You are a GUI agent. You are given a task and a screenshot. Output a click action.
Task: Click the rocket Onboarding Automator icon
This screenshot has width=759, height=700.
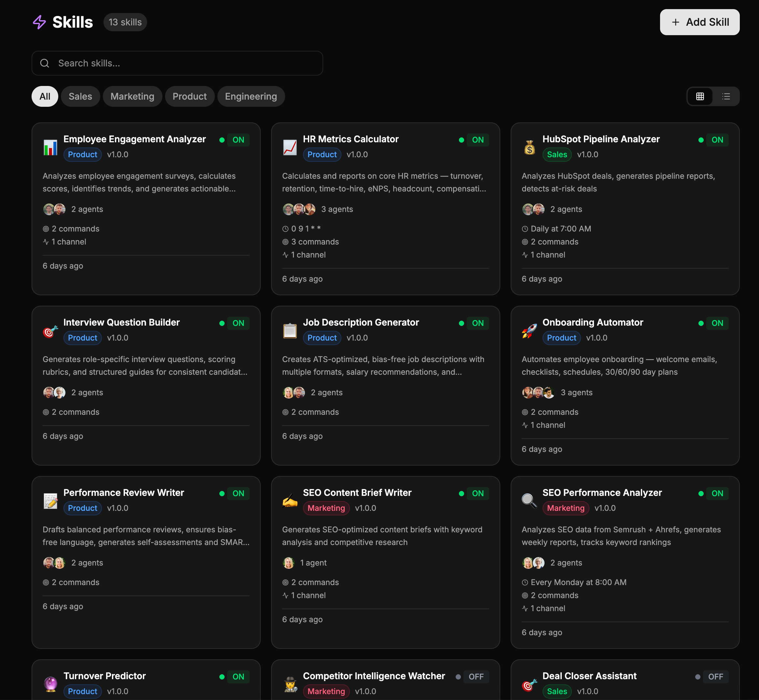click(x=530, y=331)
